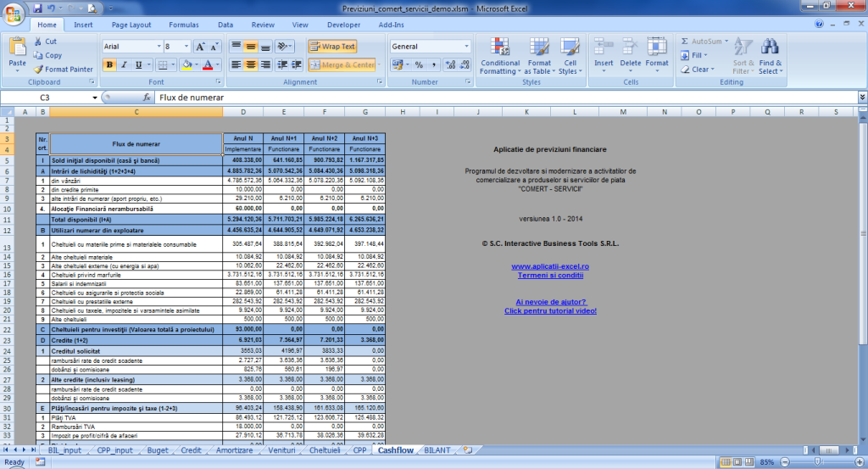Open Cell Styles gallery
Viewport: 868px width, 469px height.
pyautogui.click(x=570, y=55)
